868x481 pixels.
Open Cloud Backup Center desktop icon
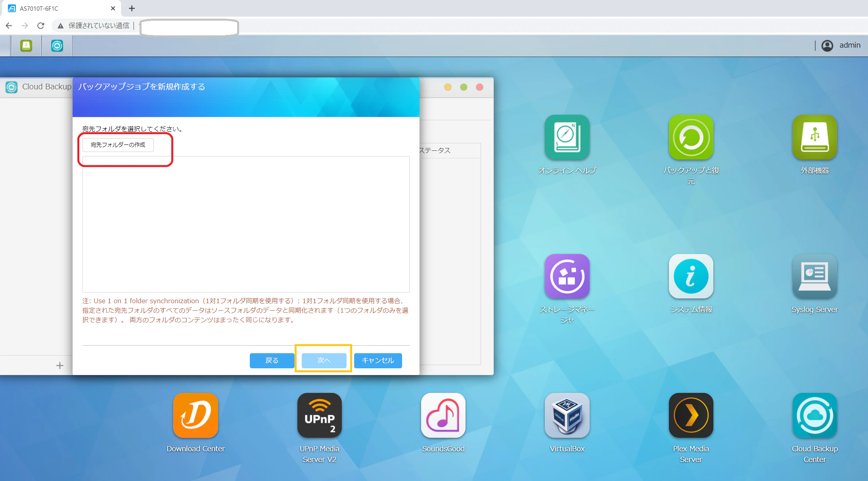pos(814,416)
